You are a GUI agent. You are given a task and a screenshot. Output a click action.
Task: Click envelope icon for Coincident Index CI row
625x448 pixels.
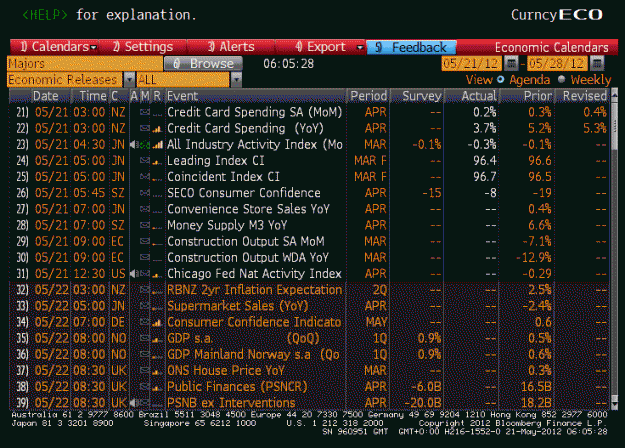145,177
